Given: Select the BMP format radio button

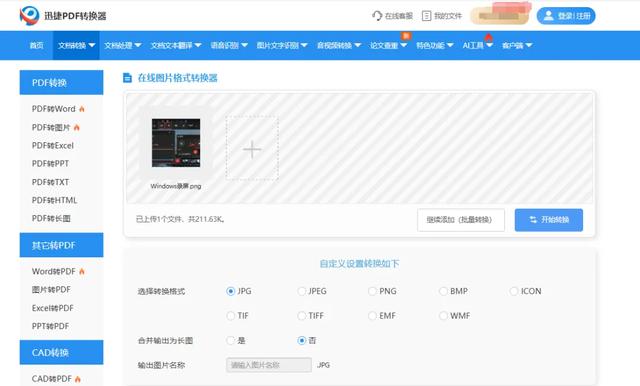Looking at the screenshot, I should click(x=443, y=291).
